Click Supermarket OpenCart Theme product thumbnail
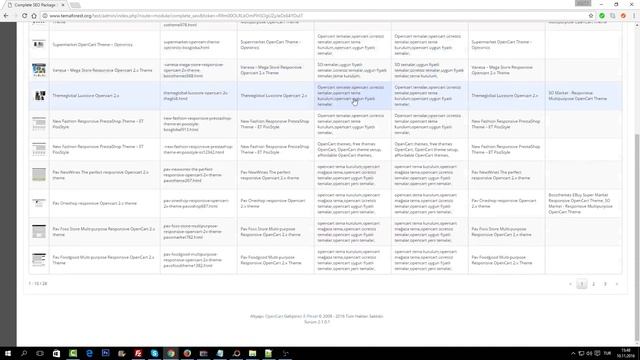This screenshot has width=640, height=360. [x=39, y=44]
